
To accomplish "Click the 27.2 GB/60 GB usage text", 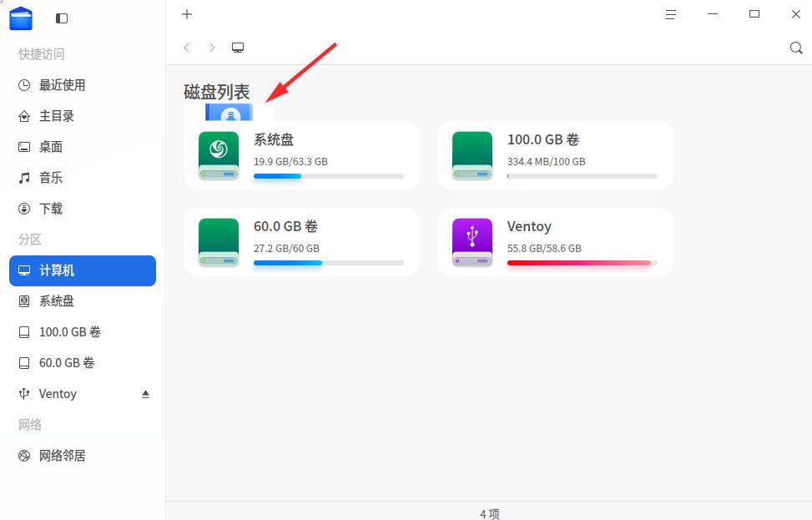I will (x=286, y=249).
